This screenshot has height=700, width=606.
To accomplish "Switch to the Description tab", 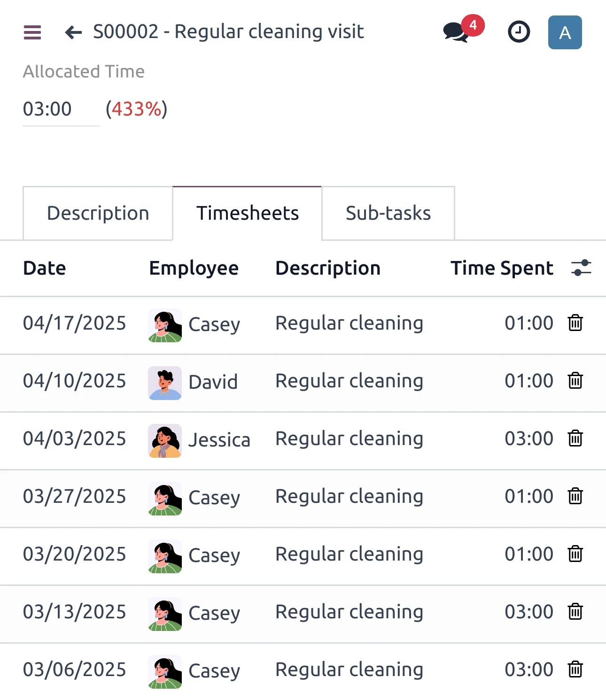I will pos(98,213).
